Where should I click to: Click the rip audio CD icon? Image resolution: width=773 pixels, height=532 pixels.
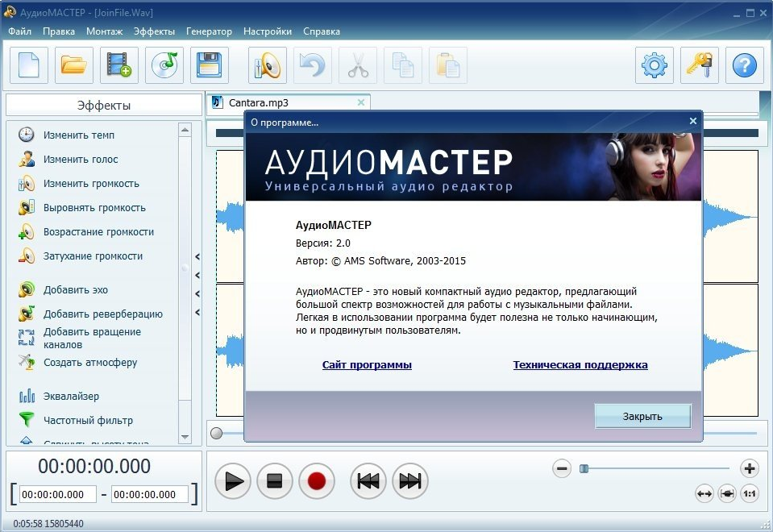point(164,65)
